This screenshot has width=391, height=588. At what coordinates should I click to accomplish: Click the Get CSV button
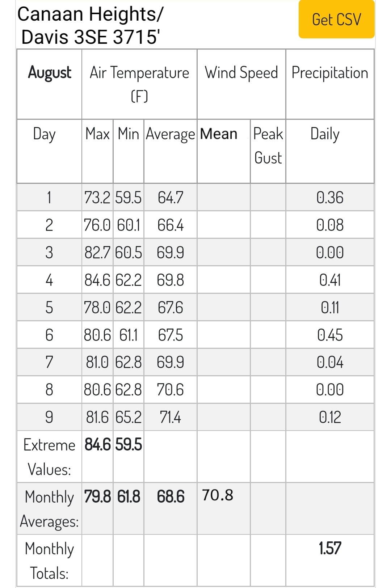[x=336, y=19]
